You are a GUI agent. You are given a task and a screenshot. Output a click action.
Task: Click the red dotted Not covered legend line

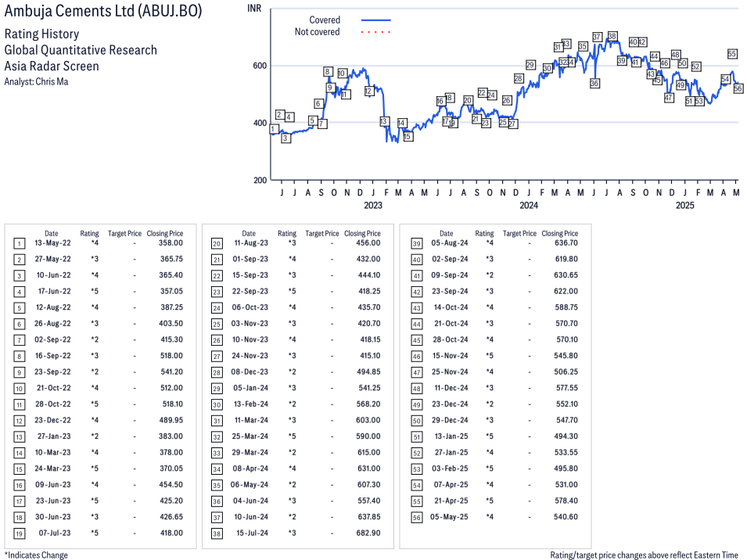point(376,32)
